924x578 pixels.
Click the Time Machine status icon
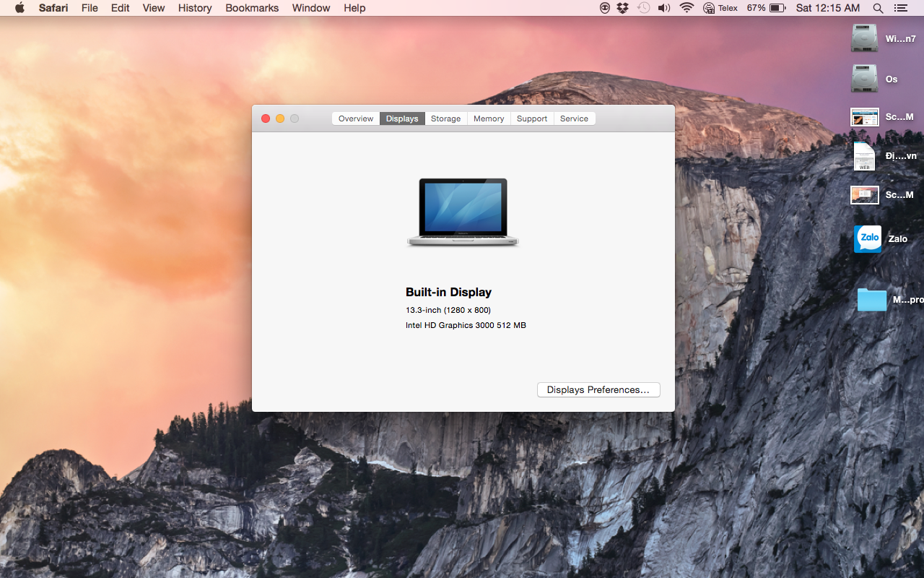click(x=643, y=8)
